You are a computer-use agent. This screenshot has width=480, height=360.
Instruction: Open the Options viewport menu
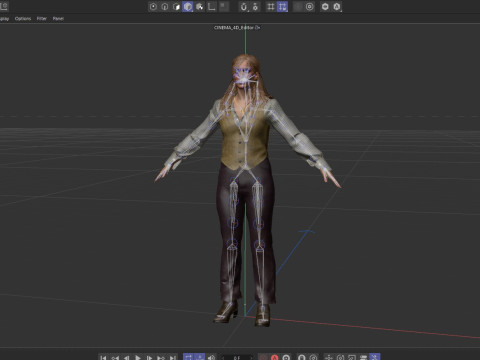pos(23,19)
